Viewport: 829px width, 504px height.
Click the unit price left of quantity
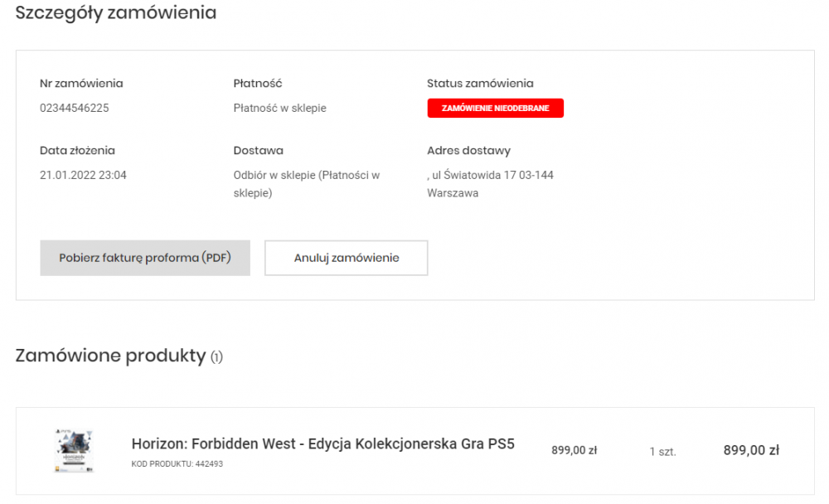pos(574,451)
